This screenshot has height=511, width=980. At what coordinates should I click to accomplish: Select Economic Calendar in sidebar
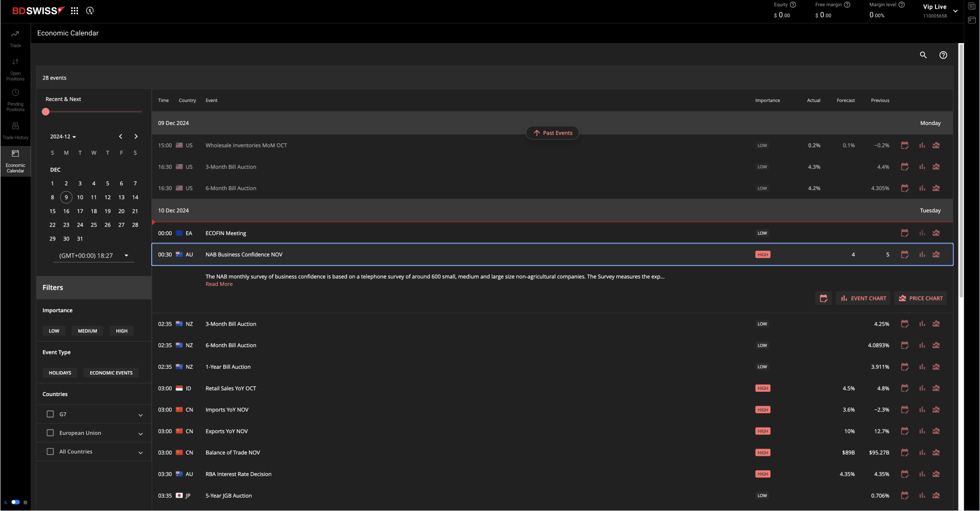15,161
